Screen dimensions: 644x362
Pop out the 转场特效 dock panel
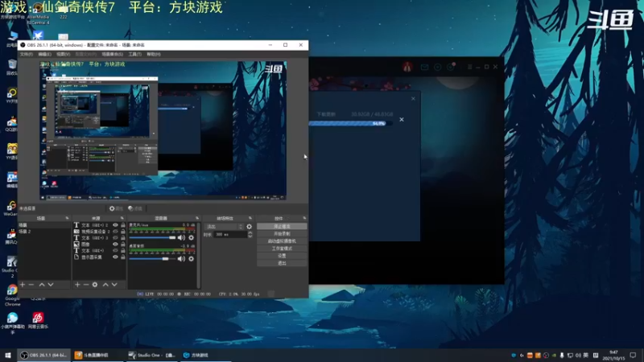(250, 218)
